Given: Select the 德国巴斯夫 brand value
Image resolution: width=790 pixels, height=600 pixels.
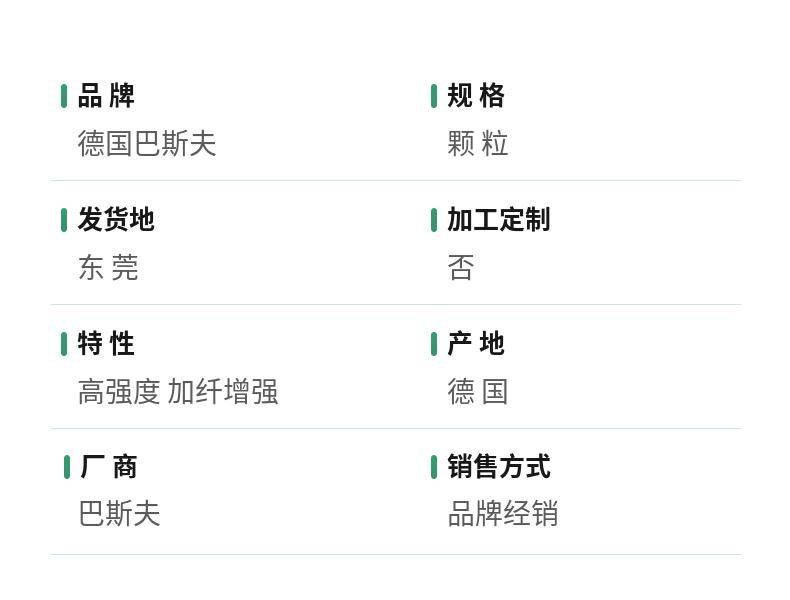Looking at the screenshot, I should pyautogui.click(x=147, y=144).
